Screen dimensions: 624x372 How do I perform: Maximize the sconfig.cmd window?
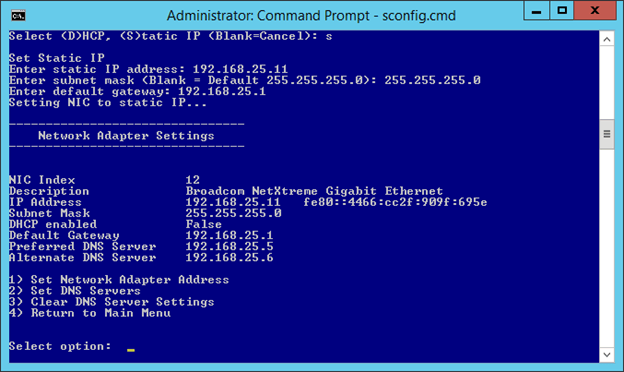[x=562, y=11]
